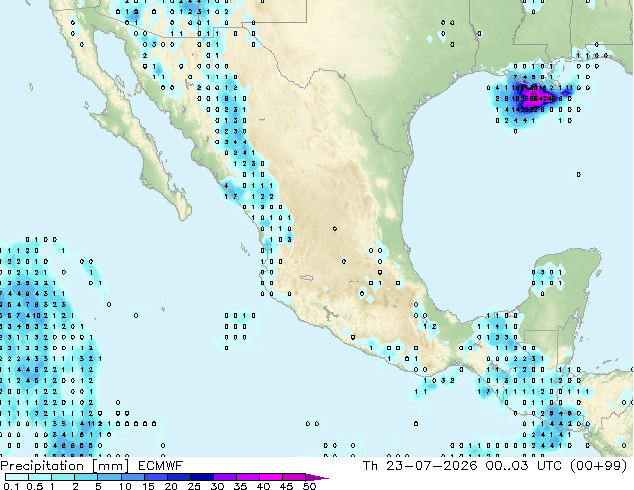The image size is (634, 490).
Task: Click the 'Th' weekday abbreviation
Action: [x=370, y=466]
